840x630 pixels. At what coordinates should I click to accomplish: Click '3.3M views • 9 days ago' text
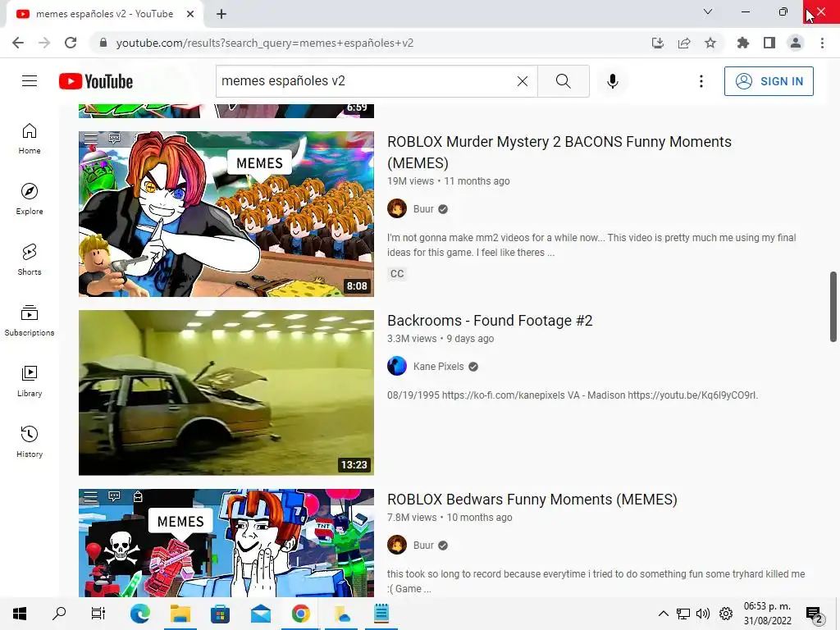pos(441,339)
